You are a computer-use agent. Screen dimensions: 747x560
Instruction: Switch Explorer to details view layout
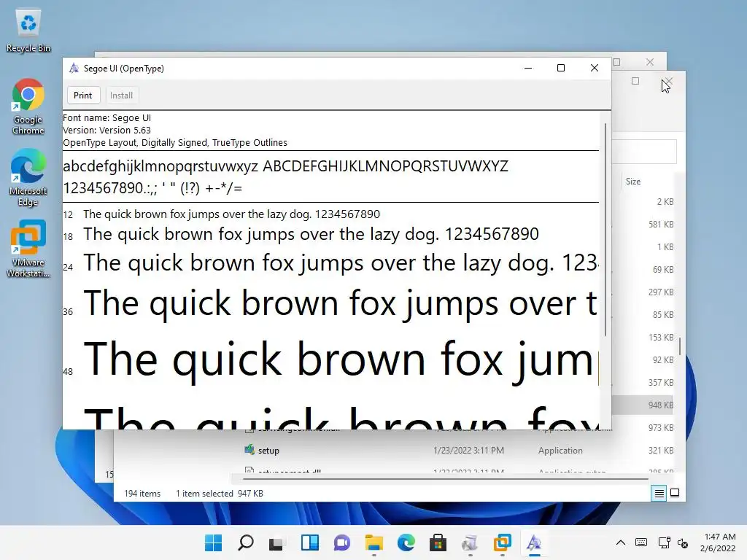(659, 494)
